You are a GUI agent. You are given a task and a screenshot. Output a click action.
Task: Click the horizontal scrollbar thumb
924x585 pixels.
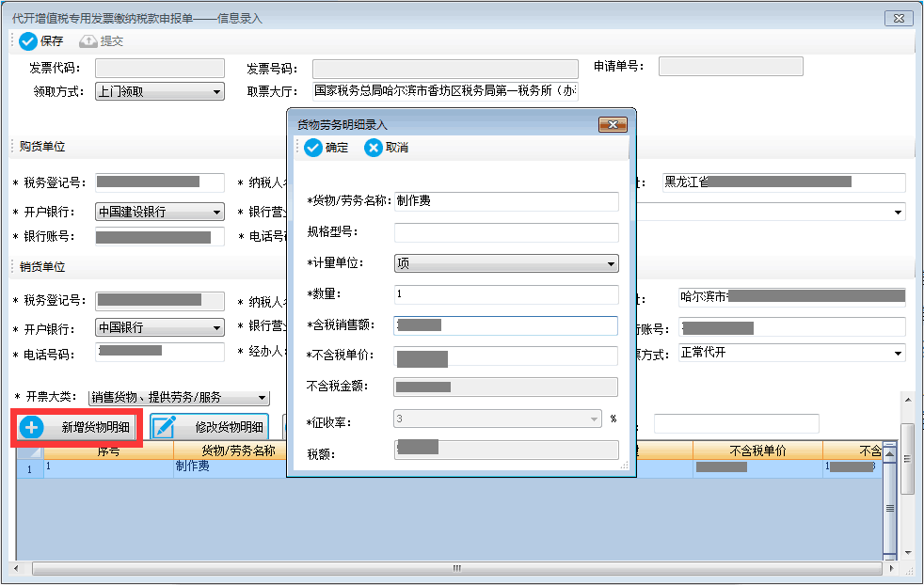[456, 568]
